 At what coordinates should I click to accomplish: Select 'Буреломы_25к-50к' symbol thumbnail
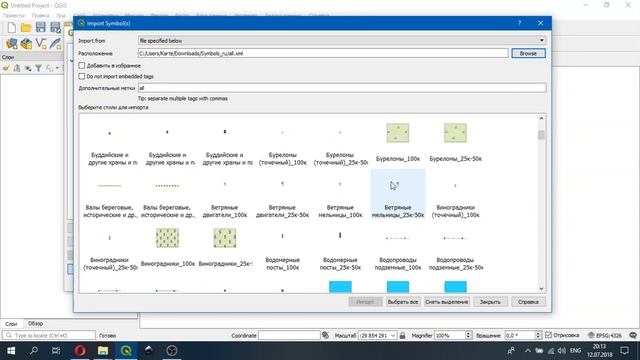456,133
